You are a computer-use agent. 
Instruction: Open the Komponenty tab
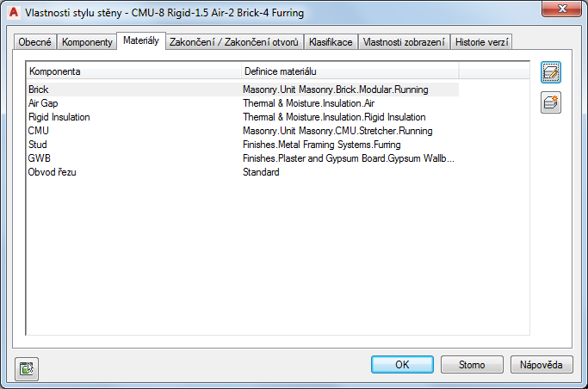86,42
